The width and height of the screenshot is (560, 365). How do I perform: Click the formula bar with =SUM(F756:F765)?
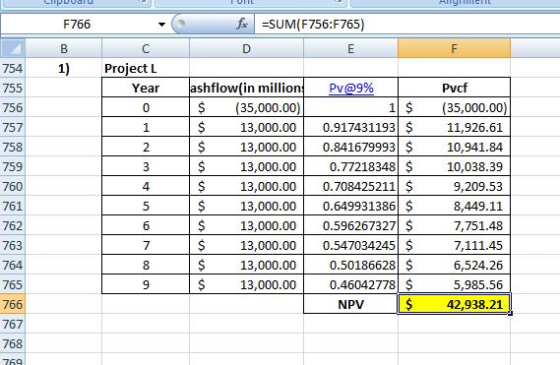[x=407, y=24]
